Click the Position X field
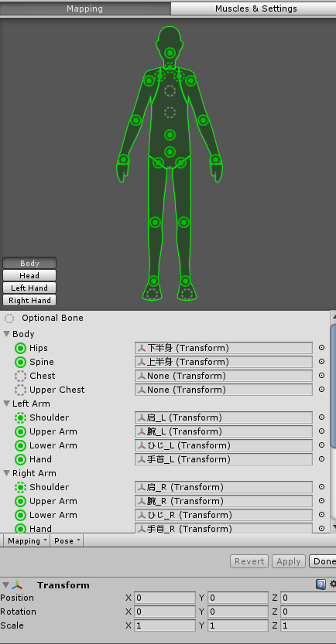Screen dimensions: 336x644 coord(164,598)
